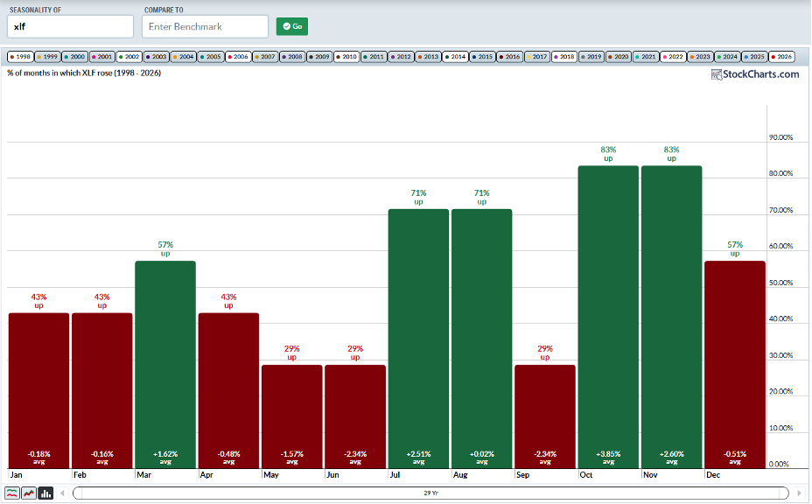Click the right arrow beside the year range slider

pyautogui.click(x=799, y=493)
